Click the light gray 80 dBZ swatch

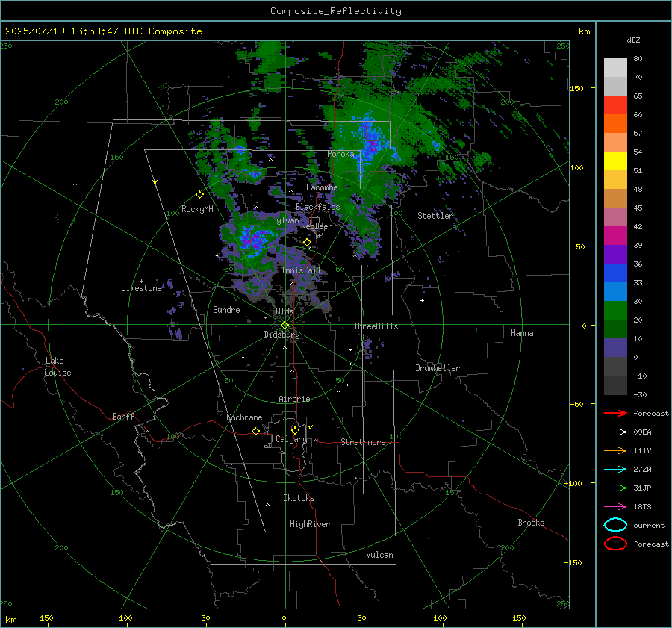(615, 68)
